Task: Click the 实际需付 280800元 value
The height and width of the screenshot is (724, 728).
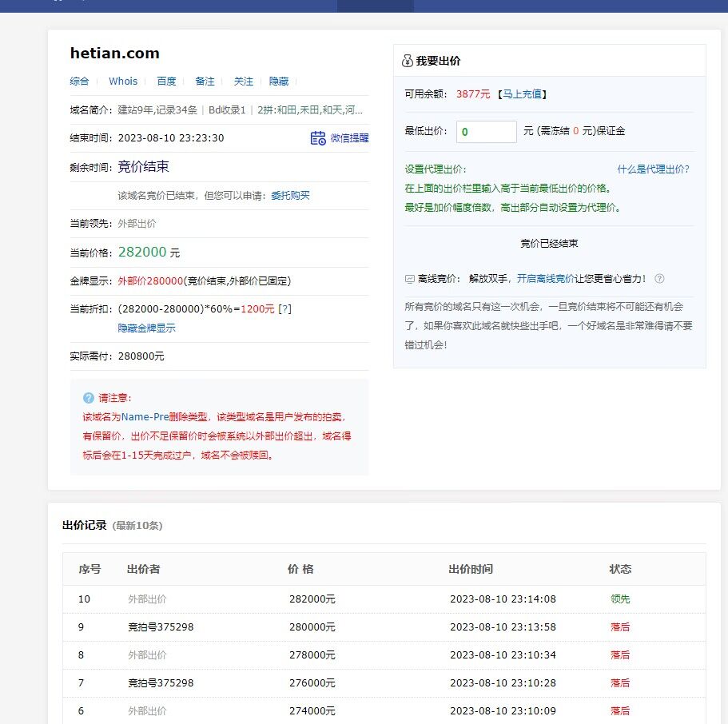Action: point(141,356)
